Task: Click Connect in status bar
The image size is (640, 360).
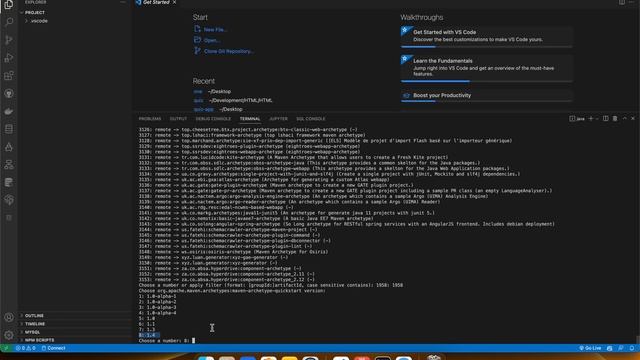Action: 53,348
